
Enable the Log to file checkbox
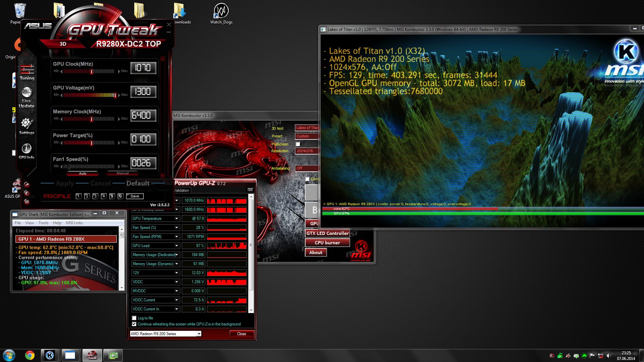[134, 318]
